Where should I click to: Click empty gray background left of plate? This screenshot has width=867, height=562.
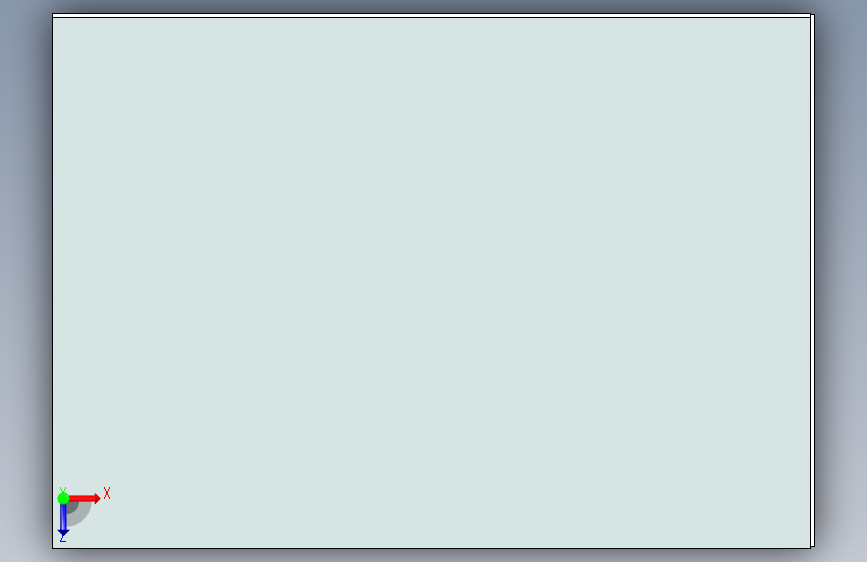(25, 281)
